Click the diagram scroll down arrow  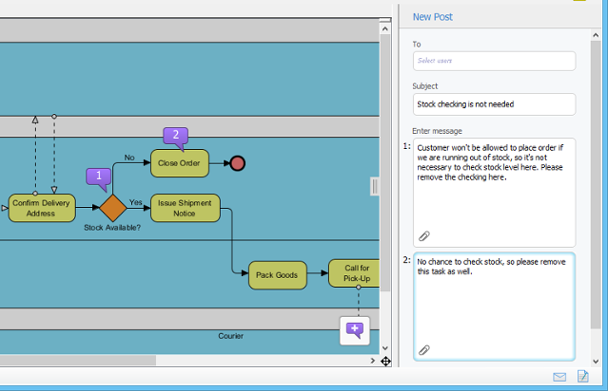pos(385,348)
